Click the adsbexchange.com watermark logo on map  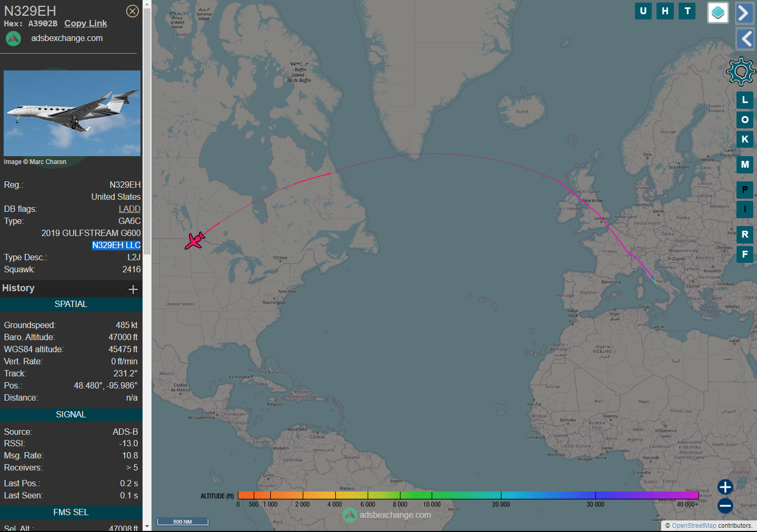pos(387,515)
